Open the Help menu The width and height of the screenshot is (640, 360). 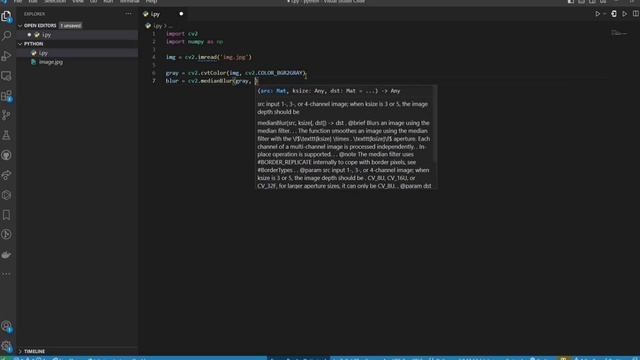151,2
